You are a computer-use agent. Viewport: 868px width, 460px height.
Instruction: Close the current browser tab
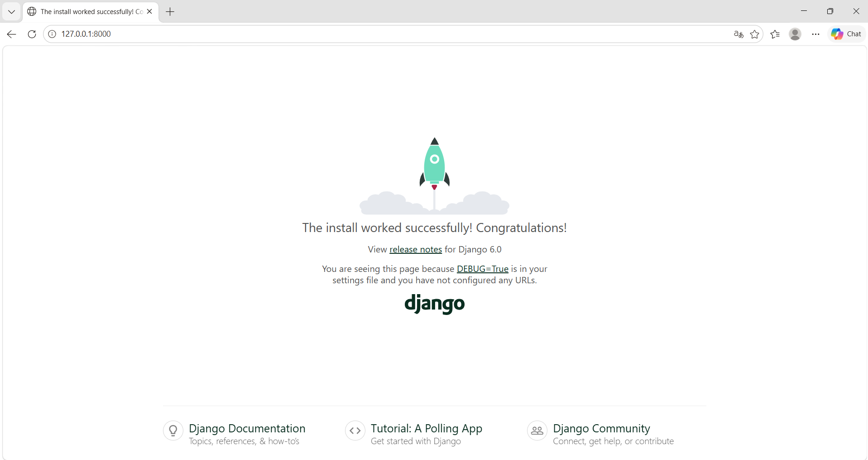coord(149,12)
